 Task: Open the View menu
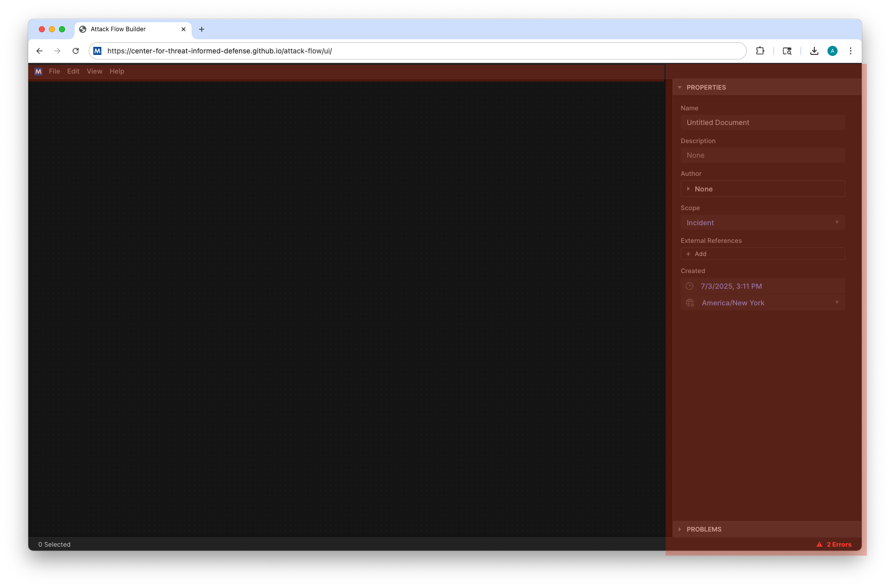tap(94, 72)
